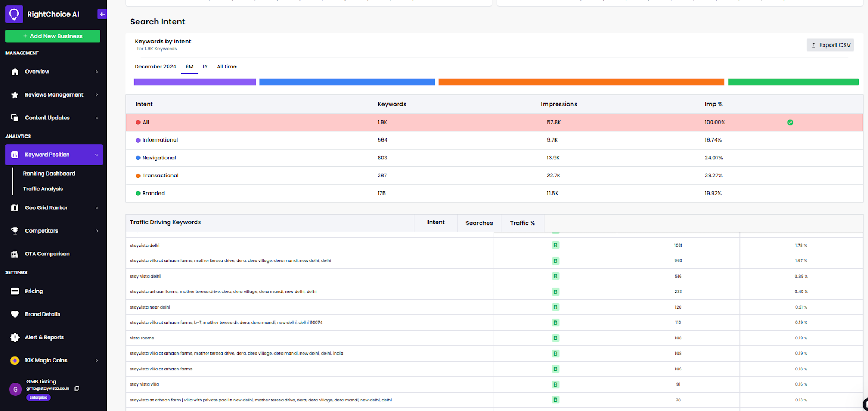This screenshot has height=411, width=868.
Task: Click the Geo Grid Ranker map icon
Action: click(x=15, y=208)
